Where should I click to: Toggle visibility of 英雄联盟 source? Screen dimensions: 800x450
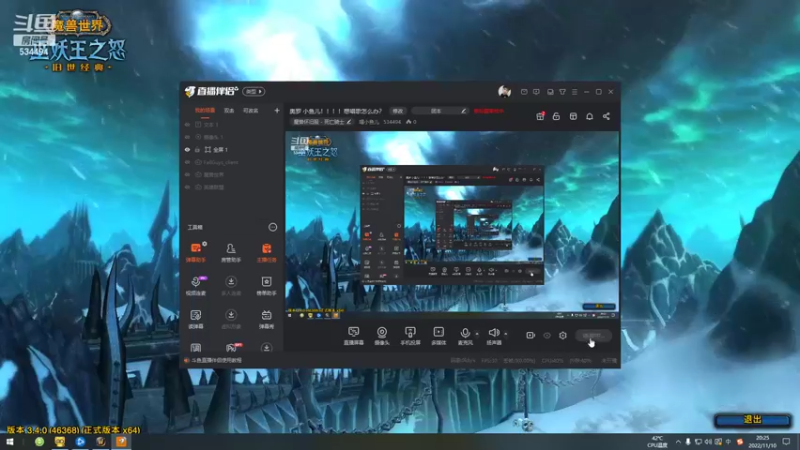coord(187,187)
